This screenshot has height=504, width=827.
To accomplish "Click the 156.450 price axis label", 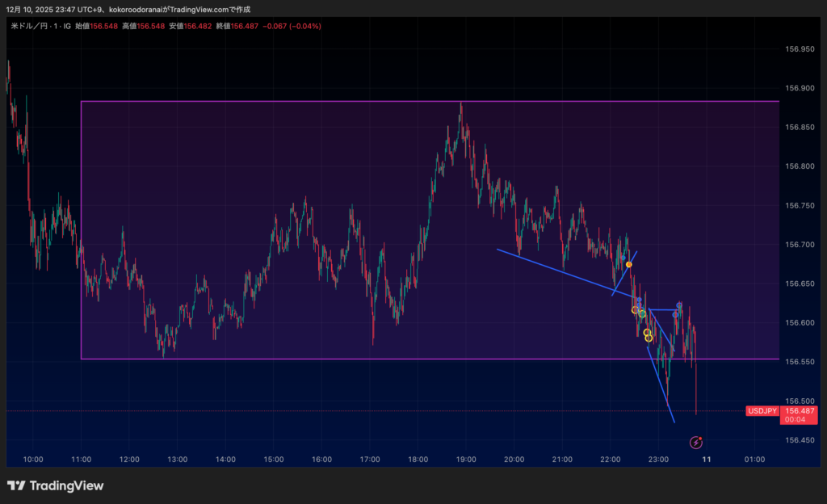I will (800, 440).
